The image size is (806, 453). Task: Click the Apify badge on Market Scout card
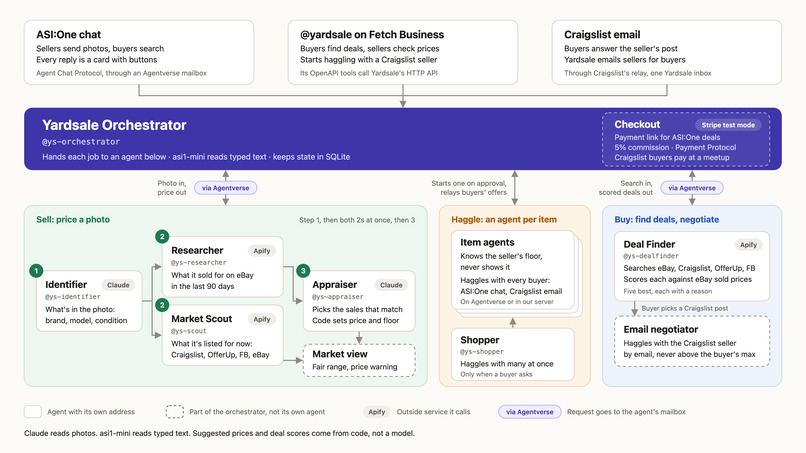click(x=262, y=319)
